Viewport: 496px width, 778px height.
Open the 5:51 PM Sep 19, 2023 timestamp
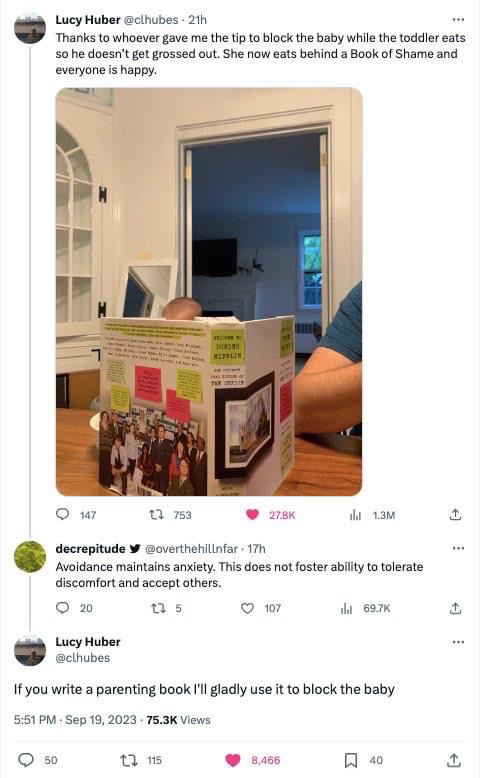(75, 720)
